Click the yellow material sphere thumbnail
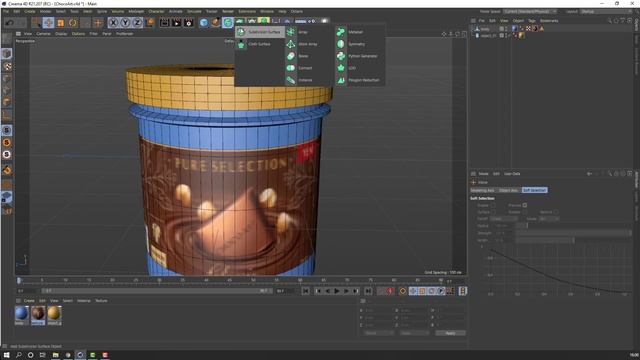Image resolution: width=640 pixels, height=360 pixels. click(x=54, y=313)
